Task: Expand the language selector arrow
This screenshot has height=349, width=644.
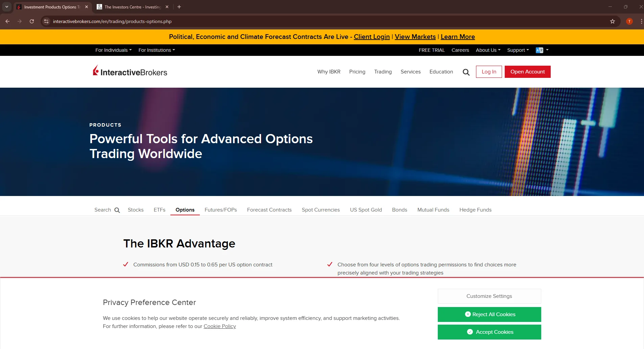Action: click(x=547, y=50)
